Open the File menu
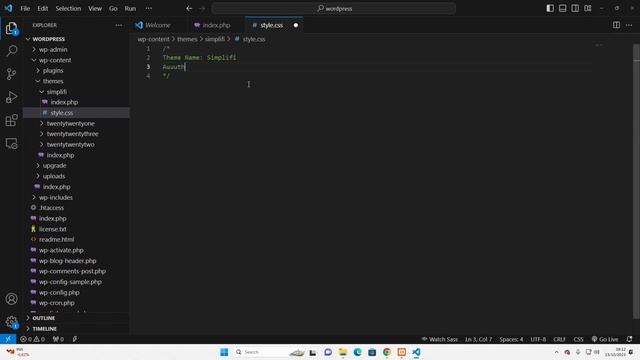640x360 pixels. tap(25, 8)
